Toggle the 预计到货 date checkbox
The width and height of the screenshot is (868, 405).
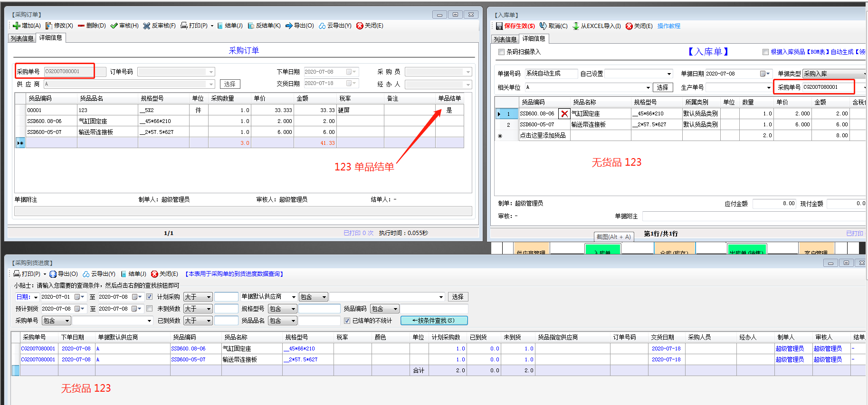[x=150, y=309]
